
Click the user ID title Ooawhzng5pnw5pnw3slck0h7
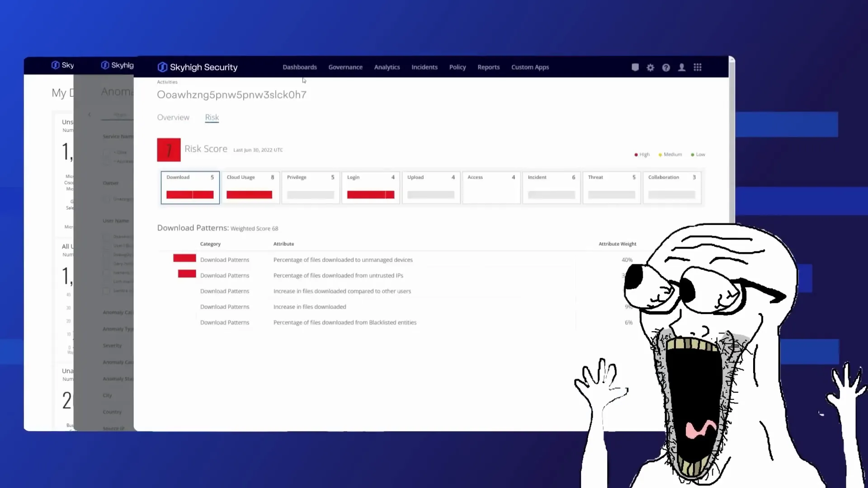(x=231, y=95)
